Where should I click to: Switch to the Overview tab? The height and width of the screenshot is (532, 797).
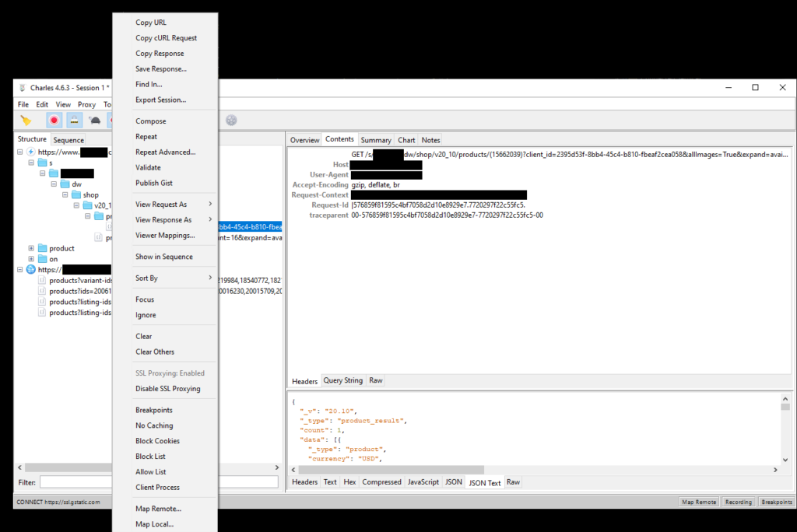click(x=304, y=140)
